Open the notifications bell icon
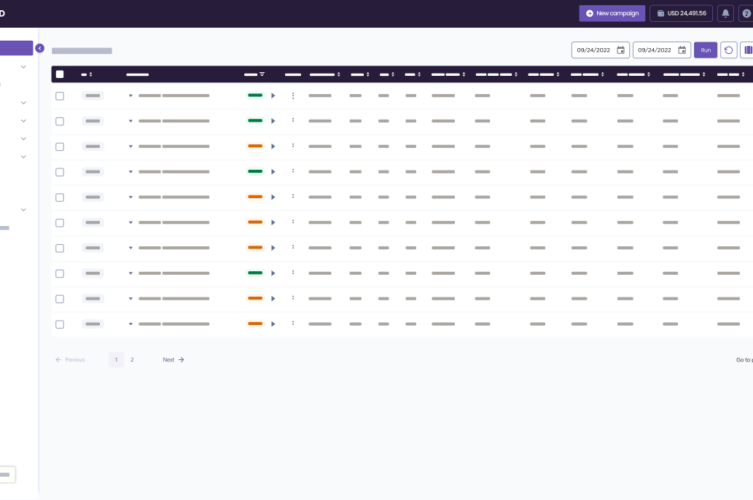Viewport: 753px width, 500px height. click(725, 13)
